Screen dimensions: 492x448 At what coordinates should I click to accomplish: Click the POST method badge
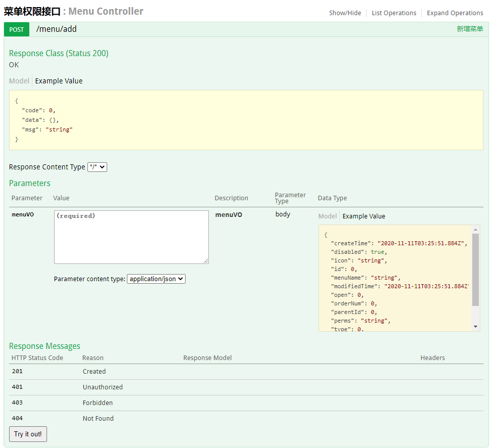pyautogui.click(x=16, y=29)
